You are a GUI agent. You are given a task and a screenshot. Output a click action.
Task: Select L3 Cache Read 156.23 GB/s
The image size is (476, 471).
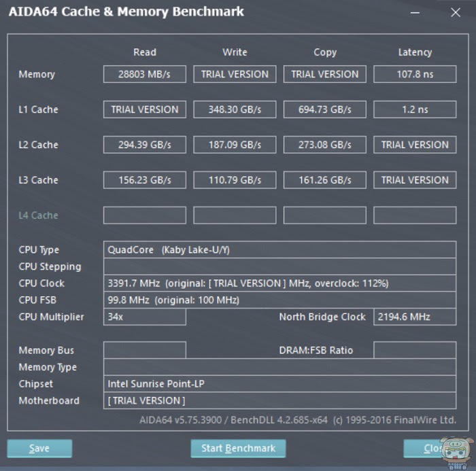pyautogui.click(x=144, y=180)
